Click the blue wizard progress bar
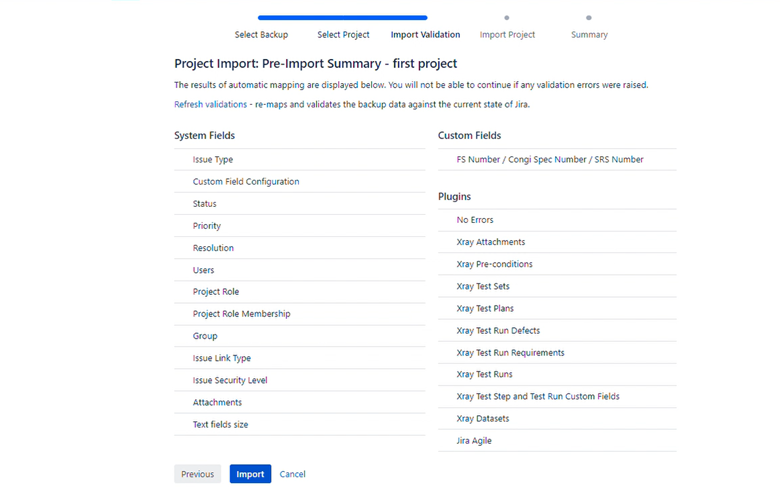Screen dimensions: 780x500 pos(342,17)
